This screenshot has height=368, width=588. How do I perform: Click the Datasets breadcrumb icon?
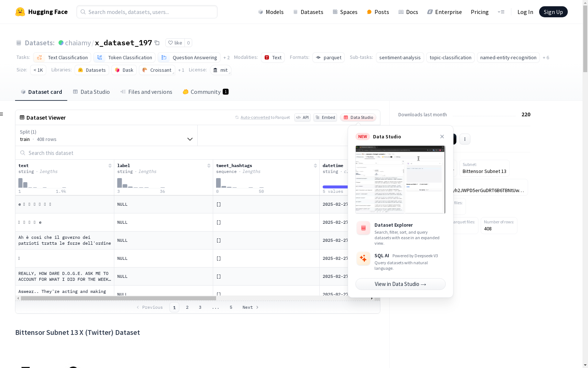click(19, 43)
